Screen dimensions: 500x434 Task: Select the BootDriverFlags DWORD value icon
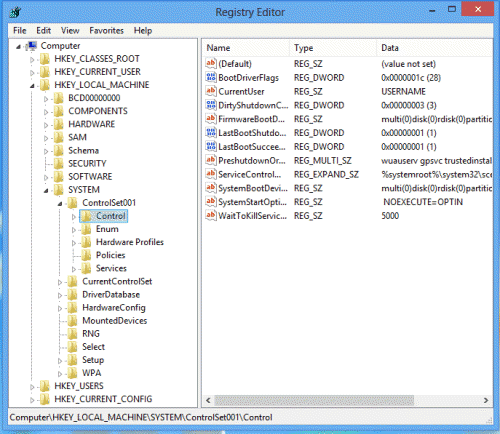211,77
